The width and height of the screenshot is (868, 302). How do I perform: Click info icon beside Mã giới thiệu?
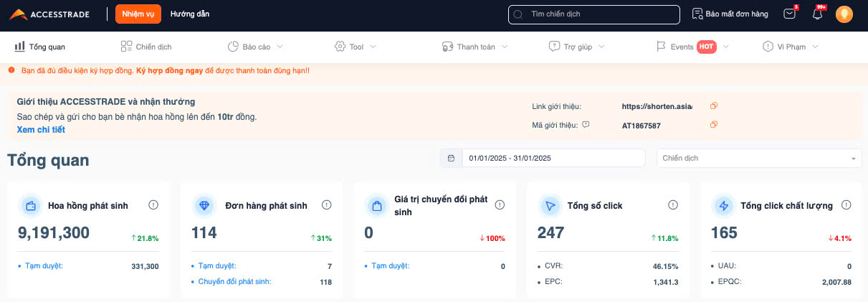pyautogui.click(x=586, y=125)
